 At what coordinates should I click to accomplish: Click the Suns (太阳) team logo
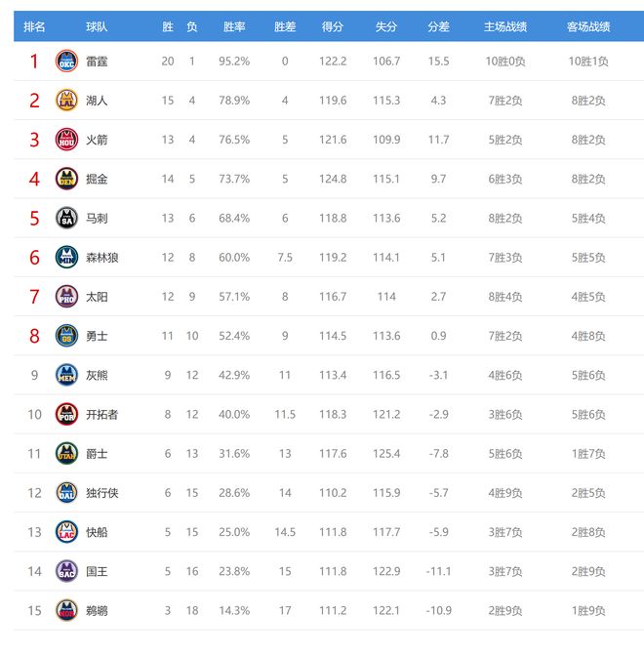[66, 297]
